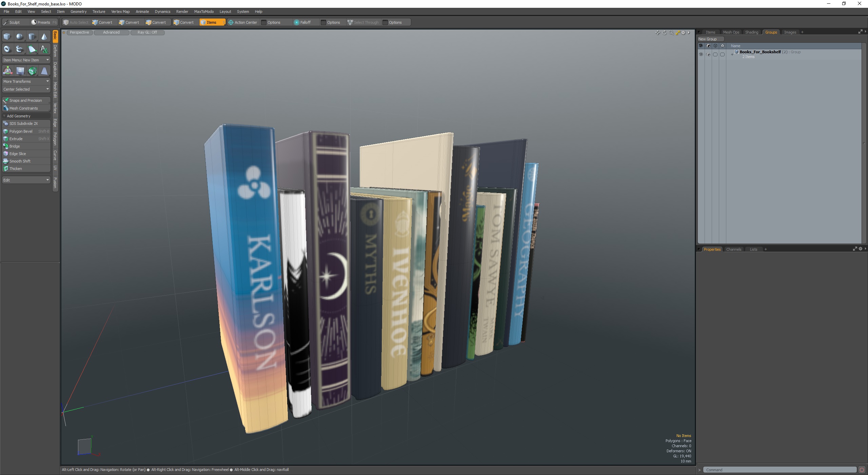Open Center Selected dropdown
The height and width of the screenshot is (475, 868).
click(26, 89)
